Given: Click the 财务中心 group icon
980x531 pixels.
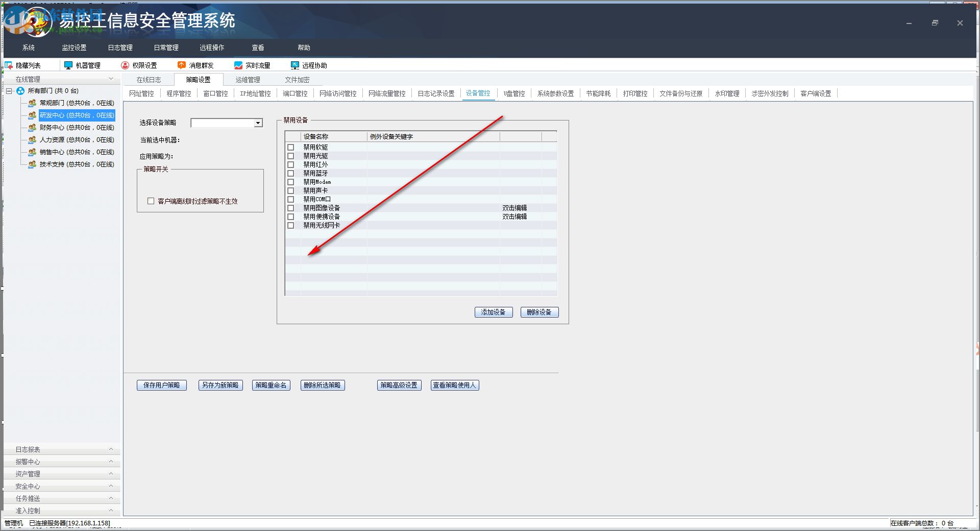Looking at the screenshot, I should click(x=32, y=128).
